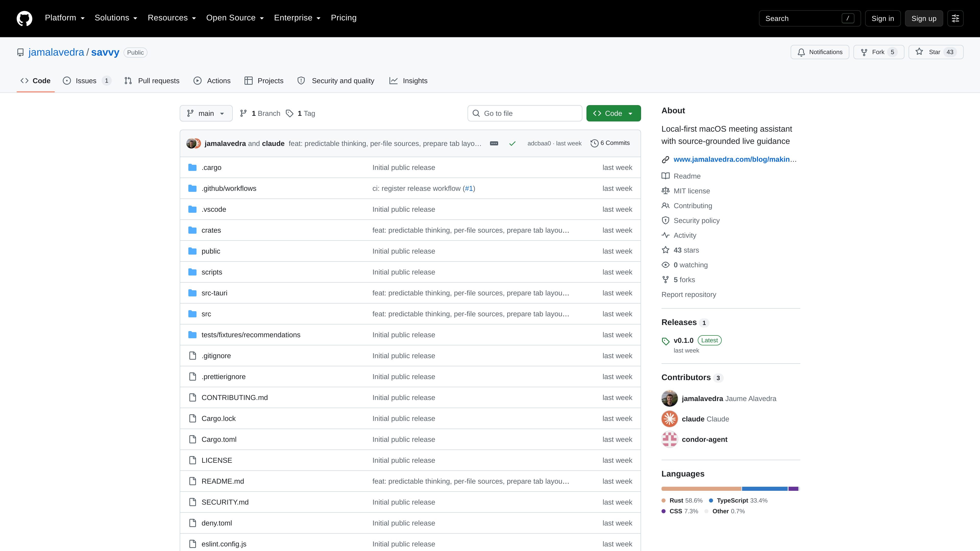This screenshot has width=980, height=551.
Task: Open the 1 Branch list
Action: click(260, 113)
